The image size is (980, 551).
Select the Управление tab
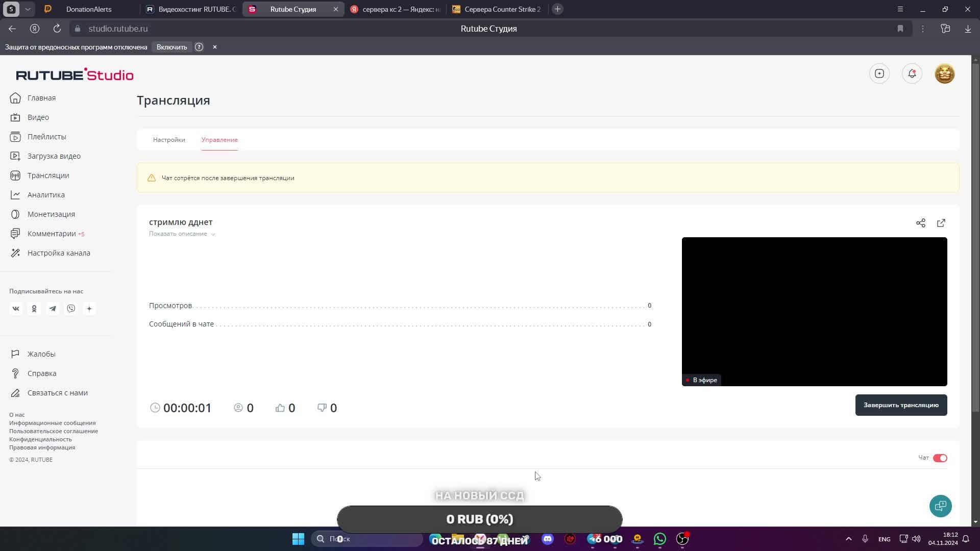pyautogui.click(x=219, y=140)
